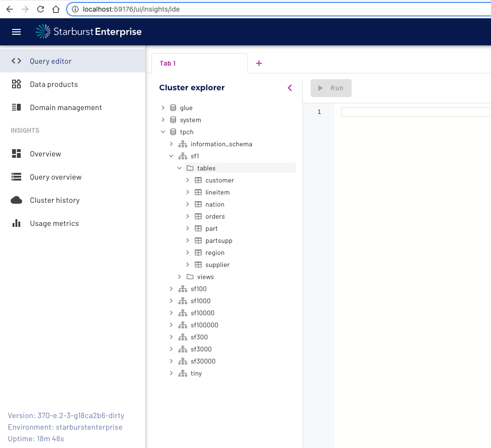Select the partsupp table
This screenshot has width=491, height=448.
coord(219,240)
